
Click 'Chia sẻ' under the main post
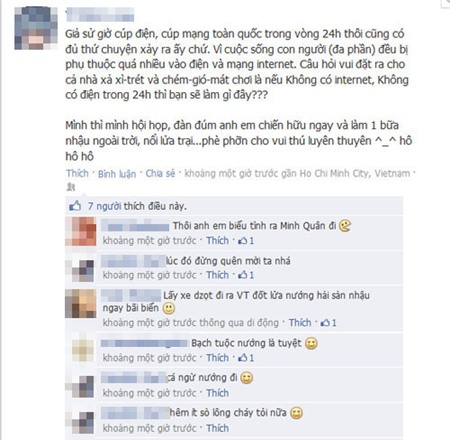(160, 173)
